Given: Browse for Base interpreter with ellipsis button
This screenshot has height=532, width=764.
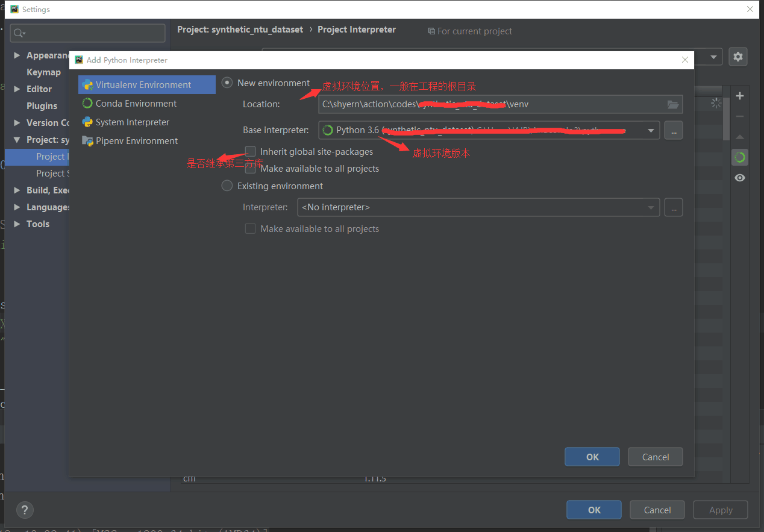Looking at the screenshot, I should tap(674, 130).
